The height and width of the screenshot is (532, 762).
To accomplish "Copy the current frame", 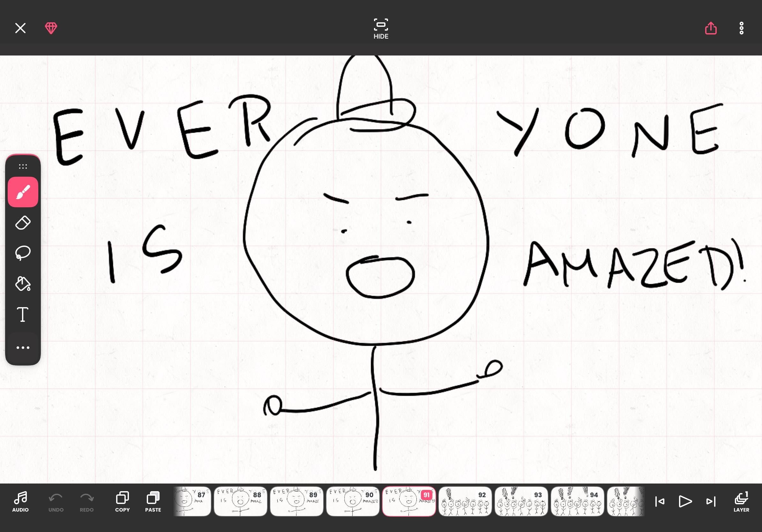I will 122,502.
